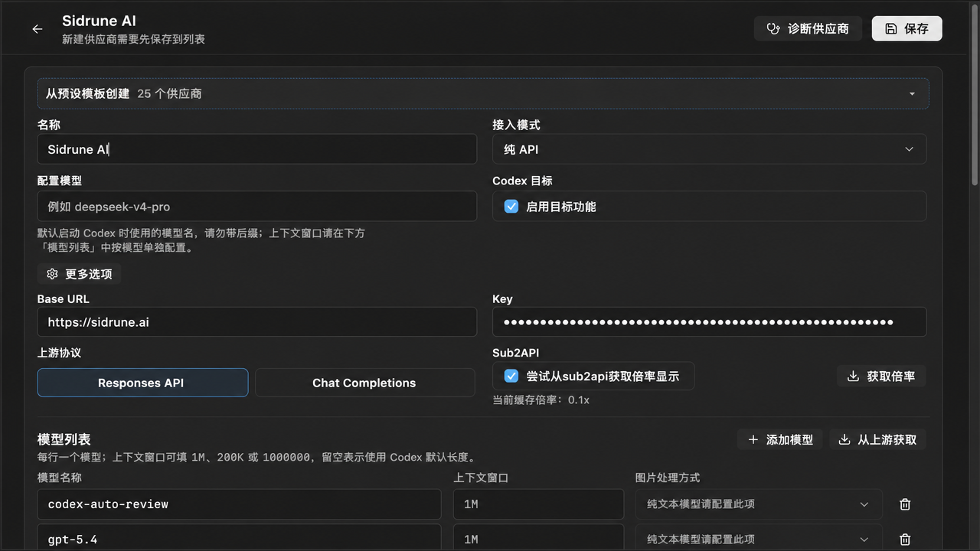Expand the 从预设模板创建 template dropdown
Screen dimensions: 980x551
pyautogui.click(x=483, y=93)
